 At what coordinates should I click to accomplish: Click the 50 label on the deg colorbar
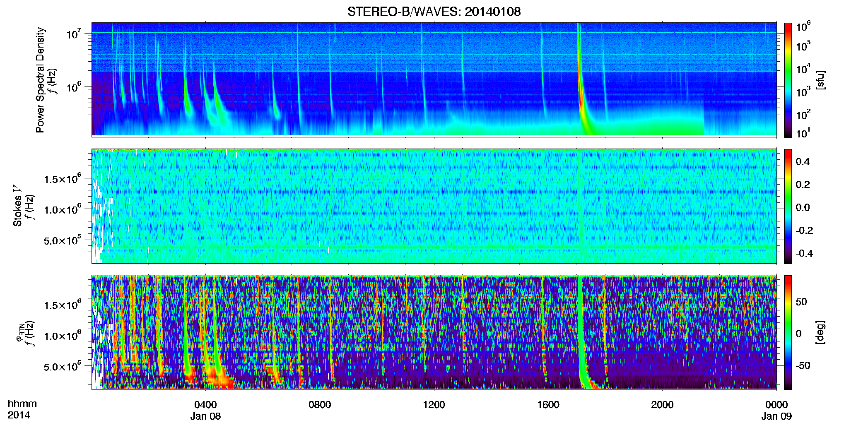tap(801, 302)
